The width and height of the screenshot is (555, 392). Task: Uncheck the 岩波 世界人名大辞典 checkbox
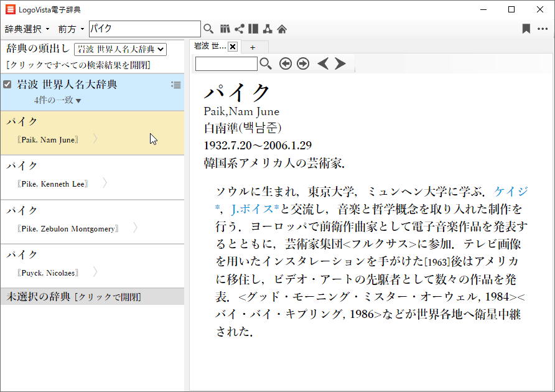coord(7,85)
